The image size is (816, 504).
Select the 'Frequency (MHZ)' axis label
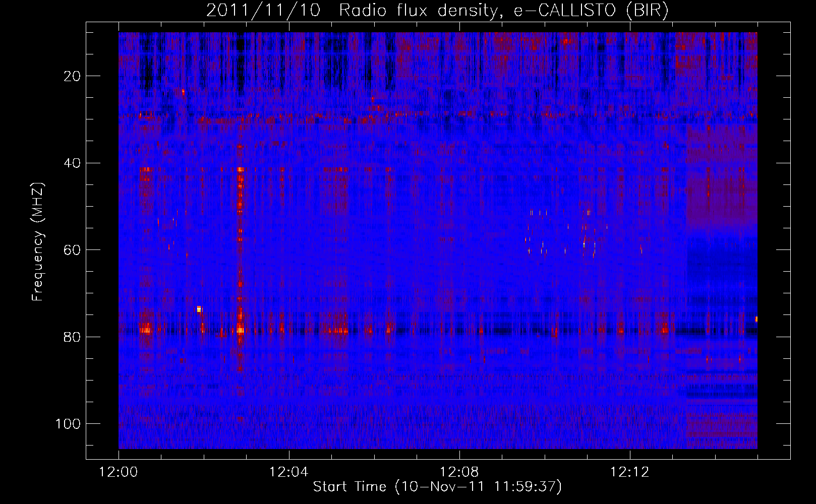38,241
